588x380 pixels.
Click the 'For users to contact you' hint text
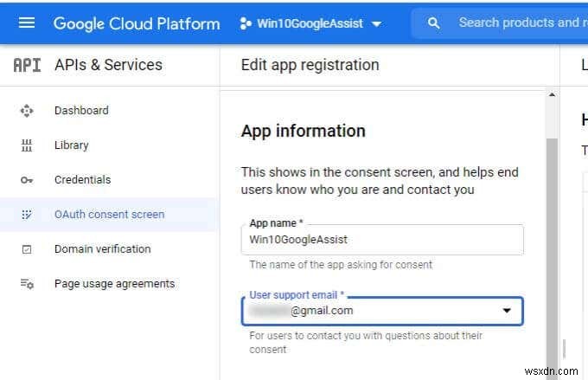[366, 343]
